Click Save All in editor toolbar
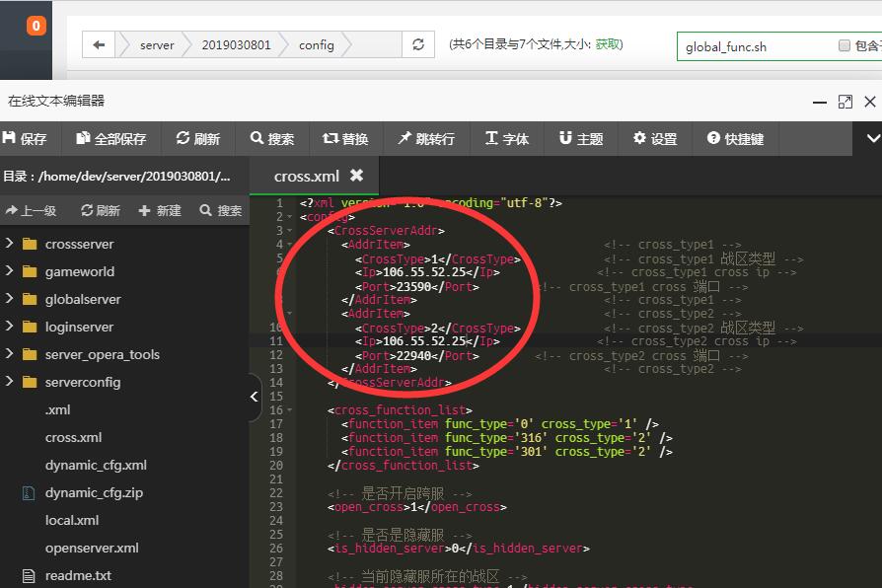 click(110, 139)
